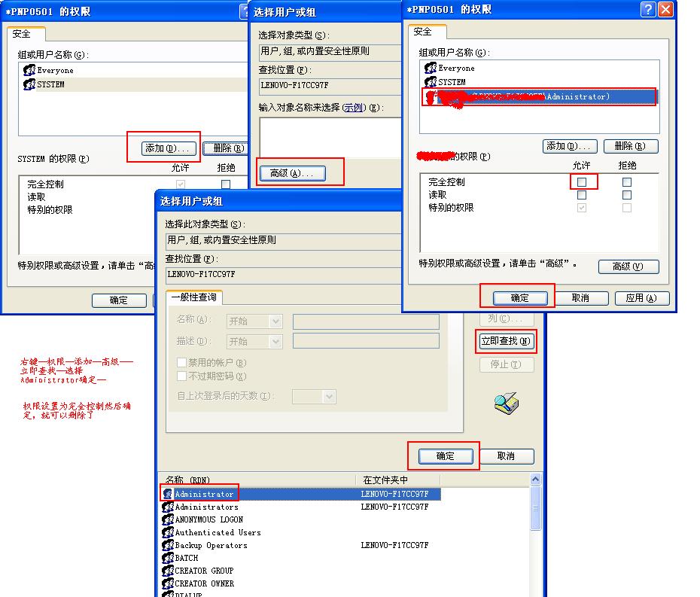The image size is (700, 597).
Task: Click 添加 button in right permissions window
Action: (x=570, y=146)
